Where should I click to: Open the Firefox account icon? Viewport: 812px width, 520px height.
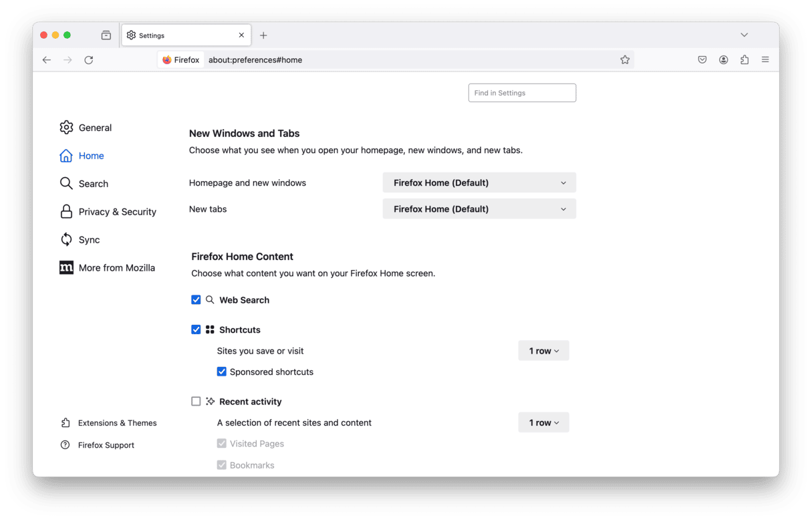(723, 60)
